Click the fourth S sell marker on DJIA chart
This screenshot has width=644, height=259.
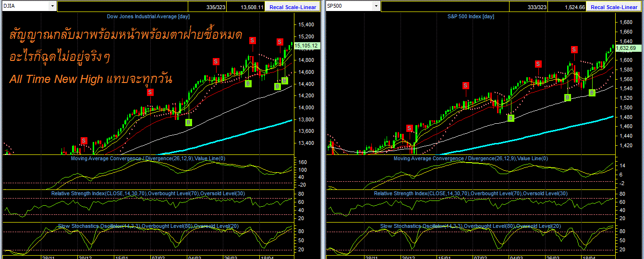click(x=252, y=41)
